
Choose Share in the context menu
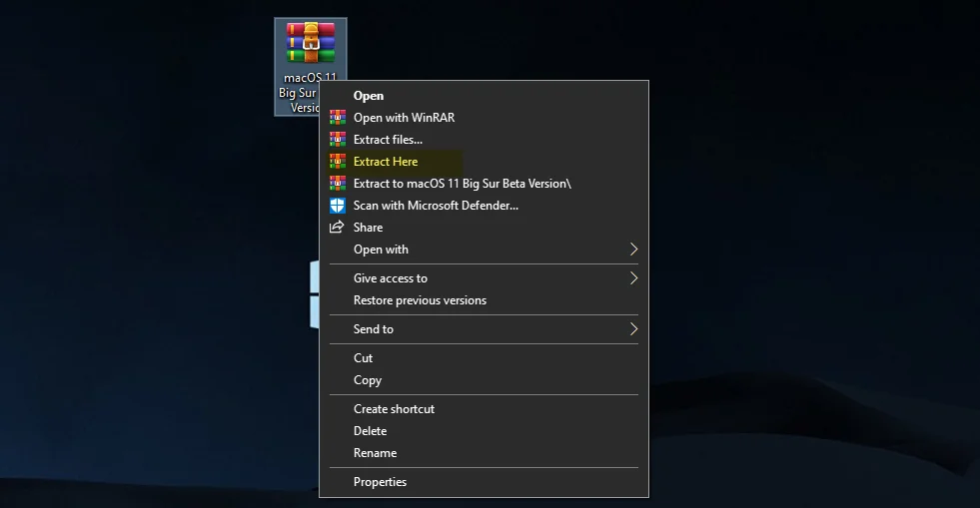click(x=484, y=228)
